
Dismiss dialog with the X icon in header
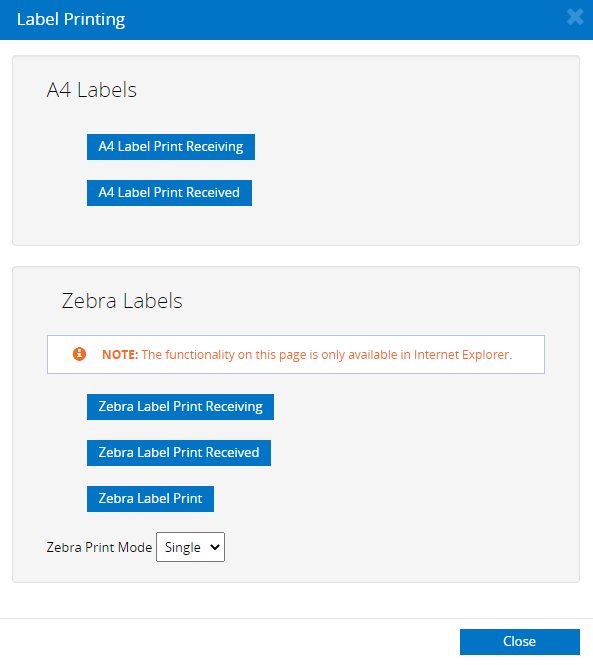tap(575, 17)
